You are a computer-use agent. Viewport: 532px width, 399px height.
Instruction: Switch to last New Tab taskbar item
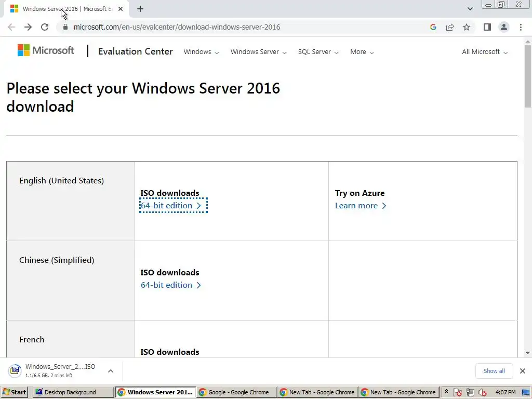point(398,392)
